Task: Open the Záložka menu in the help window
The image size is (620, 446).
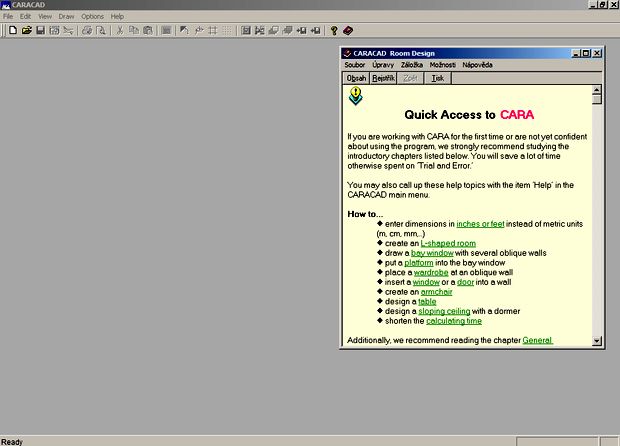Action: [412, 65]
